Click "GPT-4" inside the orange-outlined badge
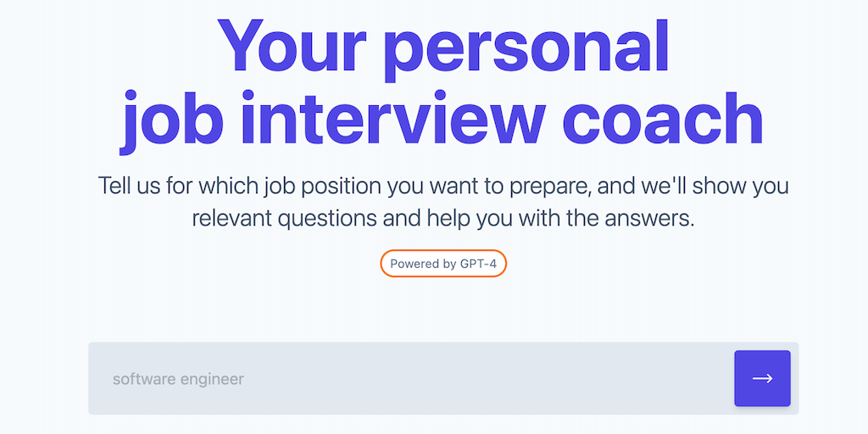The width and height of the screenshot is (868, 434). point(478,264)
